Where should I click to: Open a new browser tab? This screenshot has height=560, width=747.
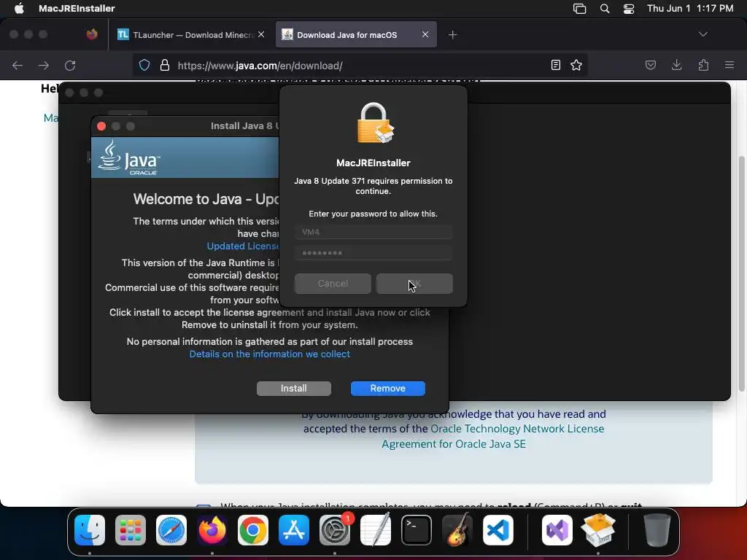(452, 35)
